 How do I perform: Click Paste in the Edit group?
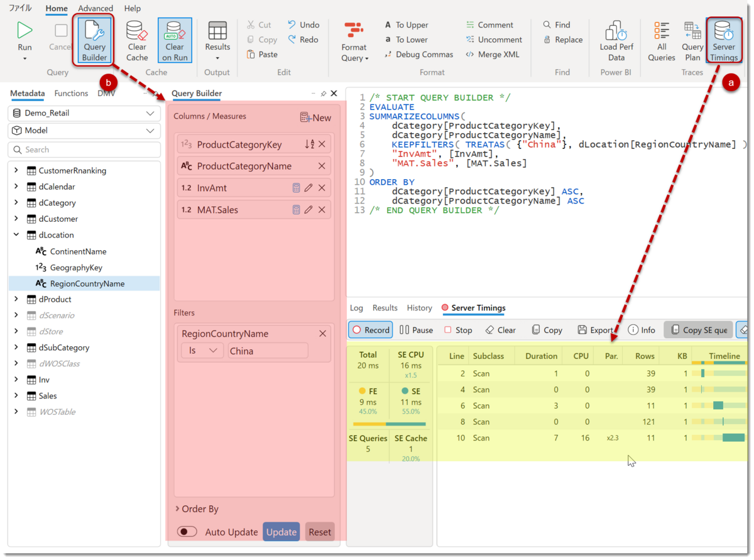coord(261,55)
